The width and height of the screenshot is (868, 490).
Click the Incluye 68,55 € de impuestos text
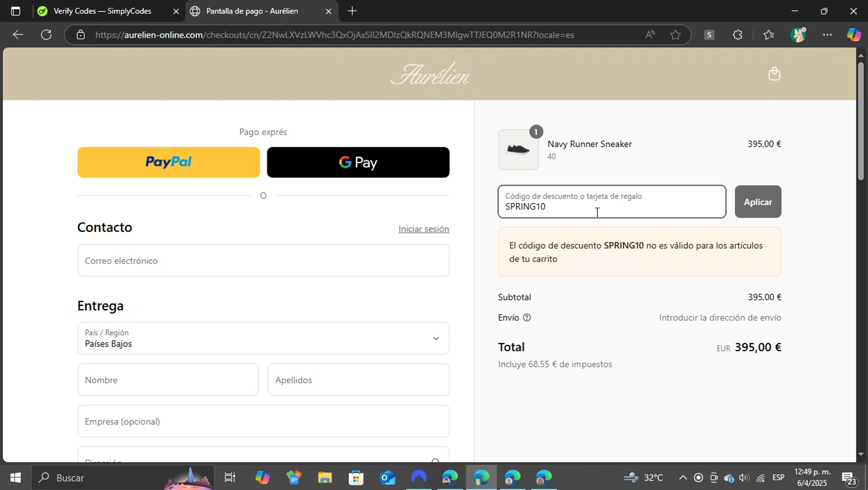[555, 364]
